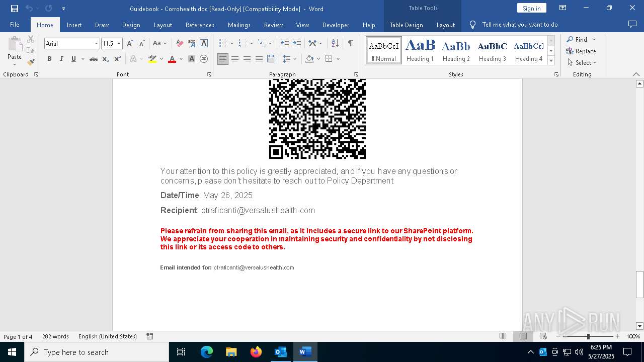Toggle Align Left paragraph button
The height and width of the screenshot is (362, 644).
pyautogui.click(x=223, y=59)
